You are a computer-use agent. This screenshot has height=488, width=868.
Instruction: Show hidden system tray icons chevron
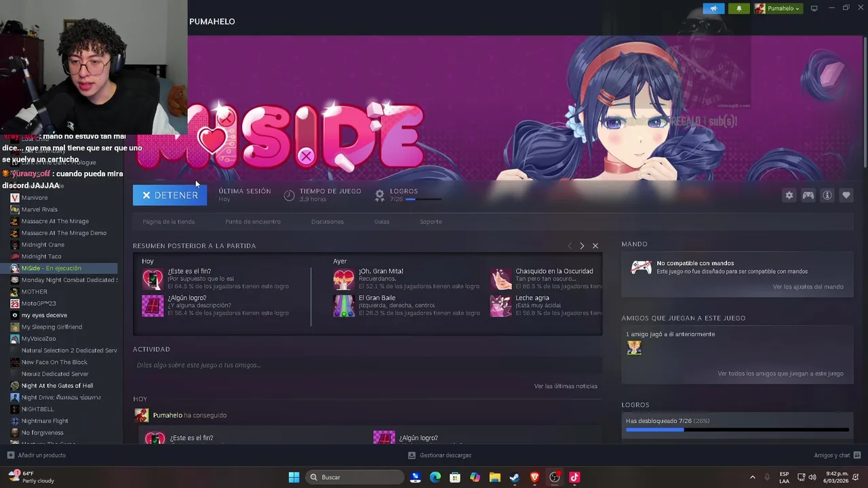(752, 477)
